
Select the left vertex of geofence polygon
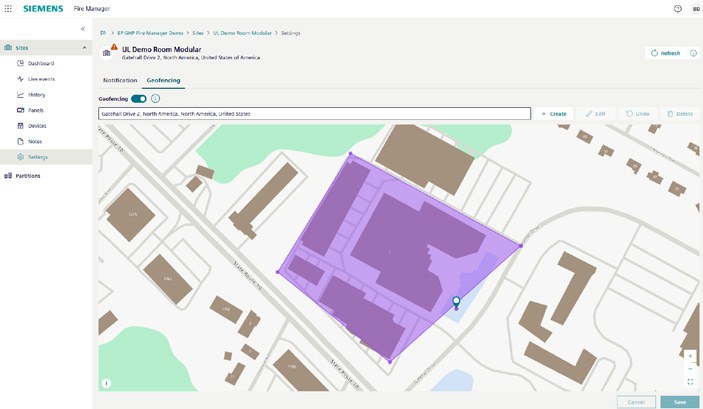[278, 272]
